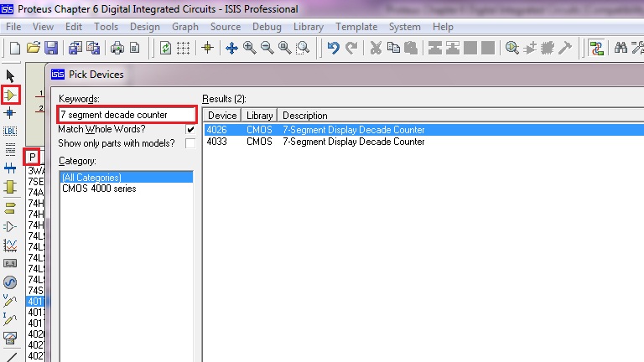Sort results by Library column header
Screen dimensions: 644x362
pos(259,115)
